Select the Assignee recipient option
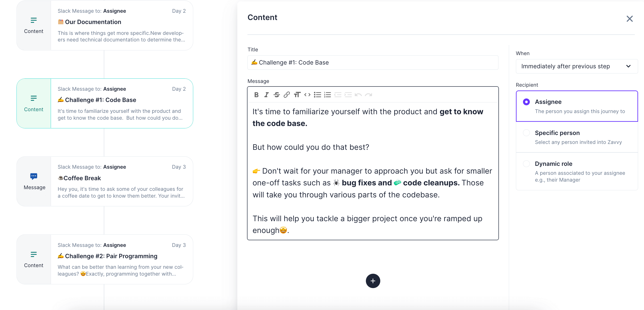 [526, 102]
